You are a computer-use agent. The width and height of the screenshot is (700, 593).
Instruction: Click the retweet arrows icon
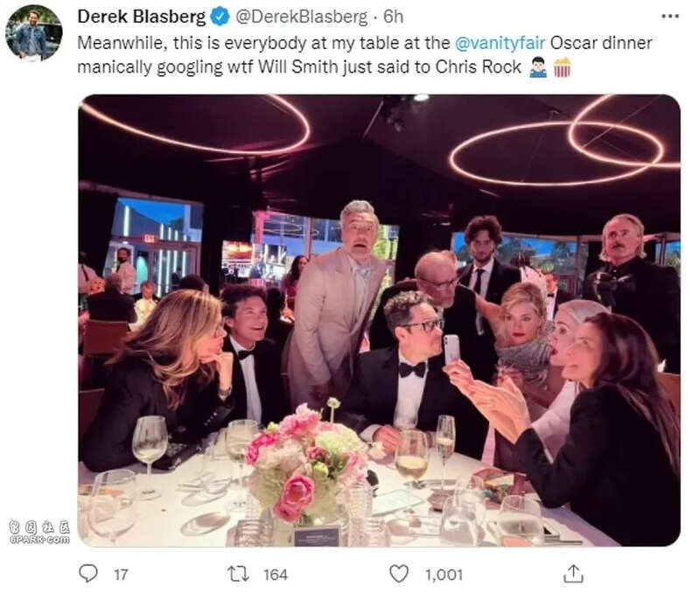click(238, 574)
